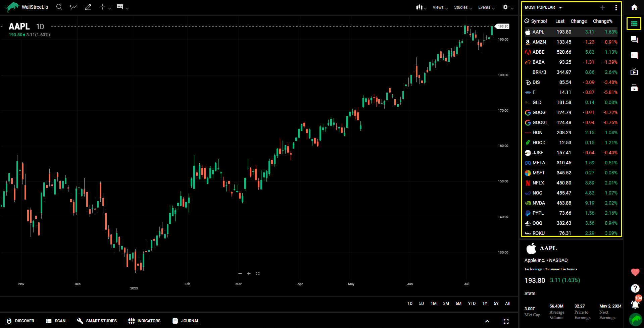Open the JOURNAL panel
Screen dimensions: 644x328
[186, 321]
